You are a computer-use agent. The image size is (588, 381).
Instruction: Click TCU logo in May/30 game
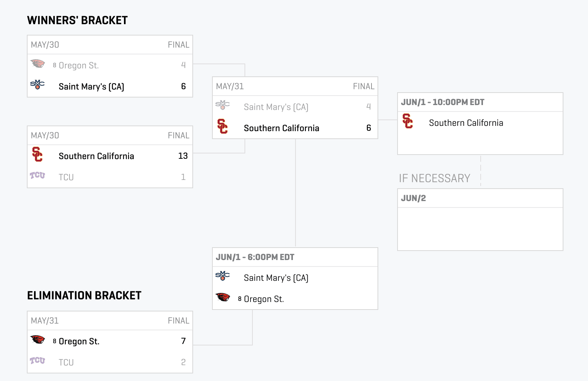coord(37,175)
